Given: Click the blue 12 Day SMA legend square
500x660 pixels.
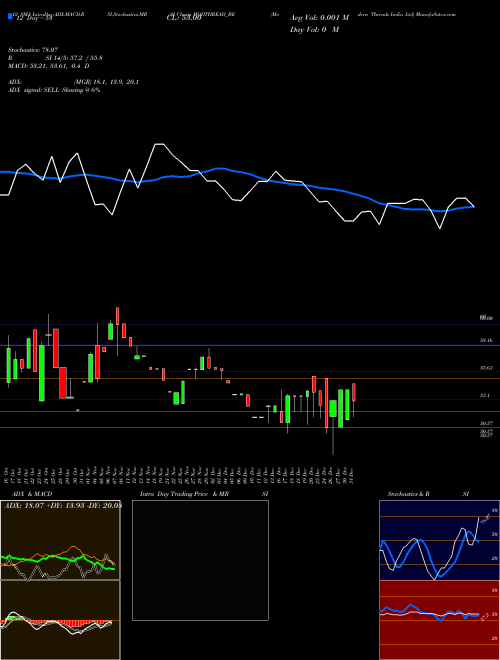Looking at the screenshot, I should 10,16.
